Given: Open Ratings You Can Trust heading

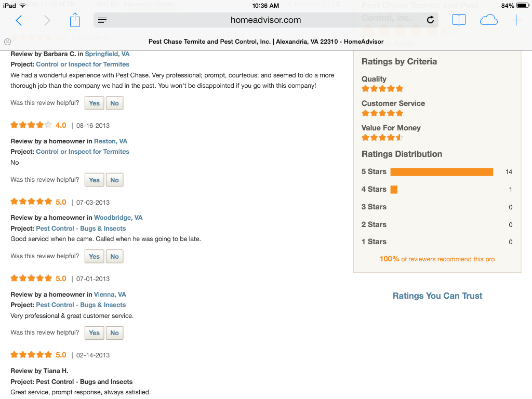Looking at the screenshot, I should 437,296.
